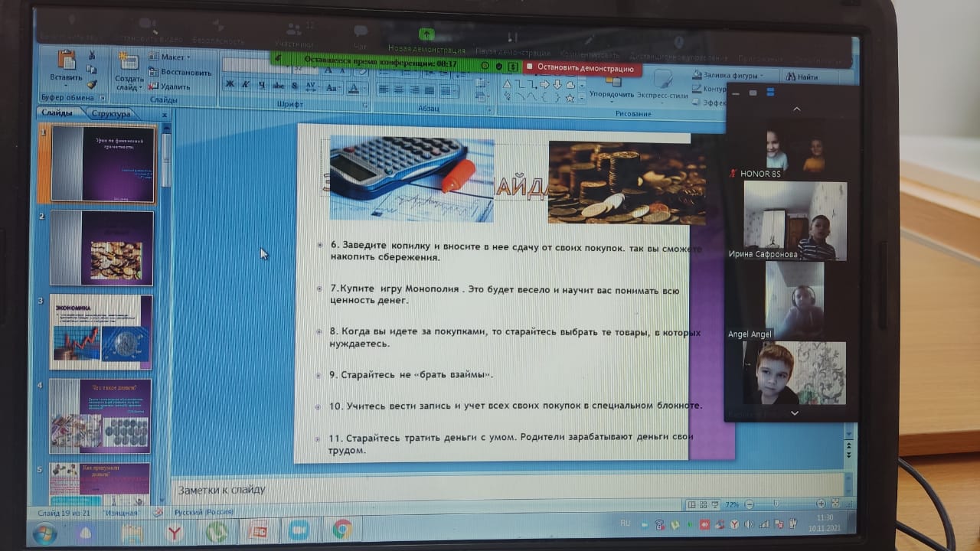Toggle bold (Ж) formatting
Viewport: 980px width, 551px height.
(229, 85)
